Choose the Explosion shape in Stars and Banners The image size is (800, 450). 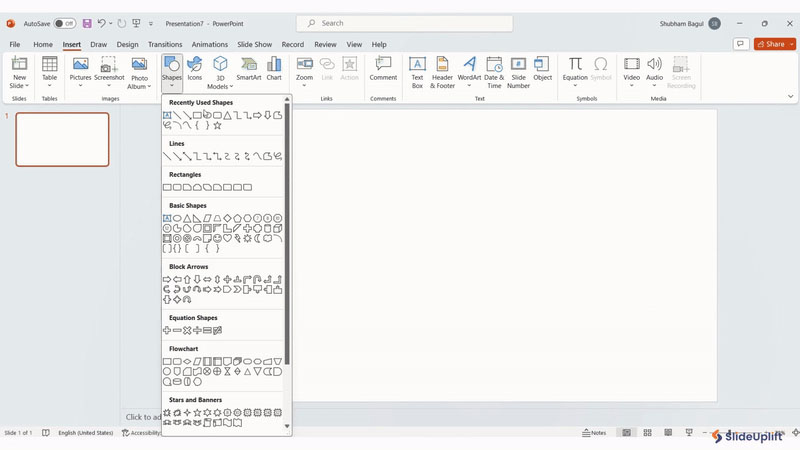pos(167,412)
